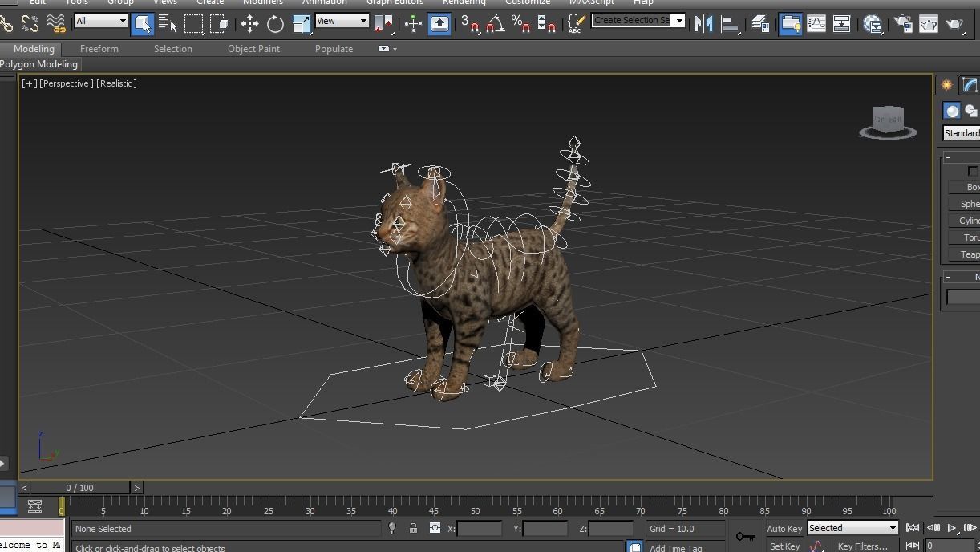Activate the Select and Scale tool

point(302,24)
